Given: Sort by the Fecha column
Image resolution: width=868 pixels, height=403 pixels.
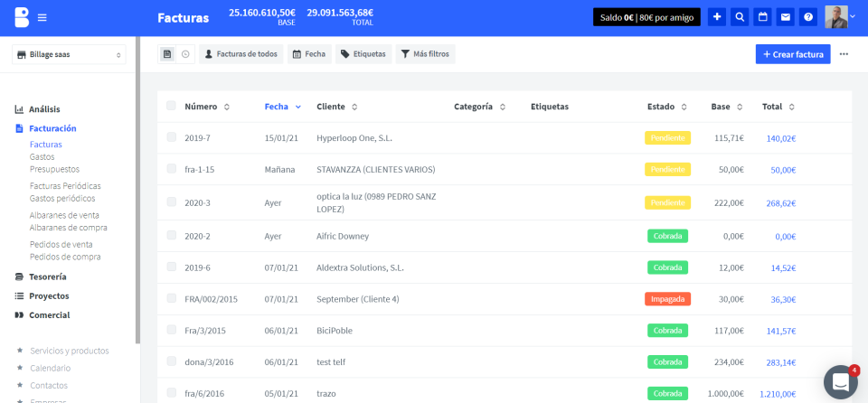Looking at the screenshot, I should pyautogui.click(x=283, y=107).
